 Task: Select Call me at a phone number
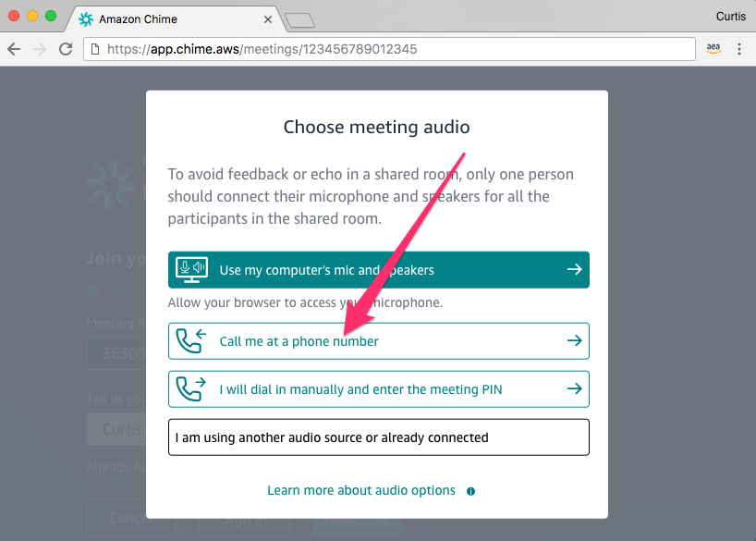pos(379,341)
